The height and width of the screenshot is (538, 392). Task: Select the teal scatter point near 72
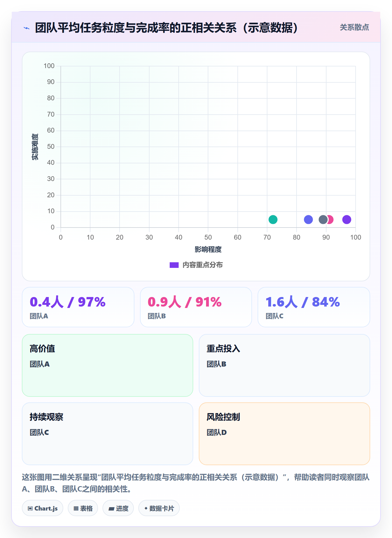click(x=273, y=219)
